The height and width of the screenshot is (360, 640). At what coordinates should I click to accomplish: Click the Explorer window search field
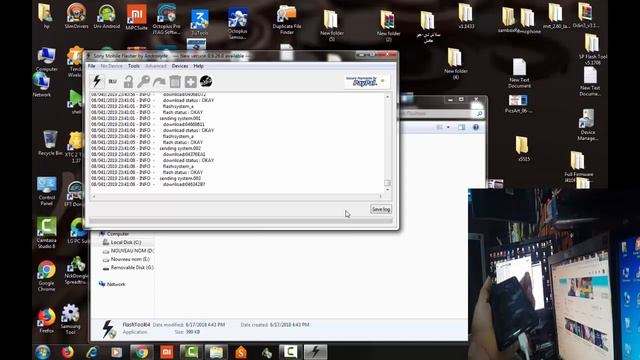click(443, 113)
